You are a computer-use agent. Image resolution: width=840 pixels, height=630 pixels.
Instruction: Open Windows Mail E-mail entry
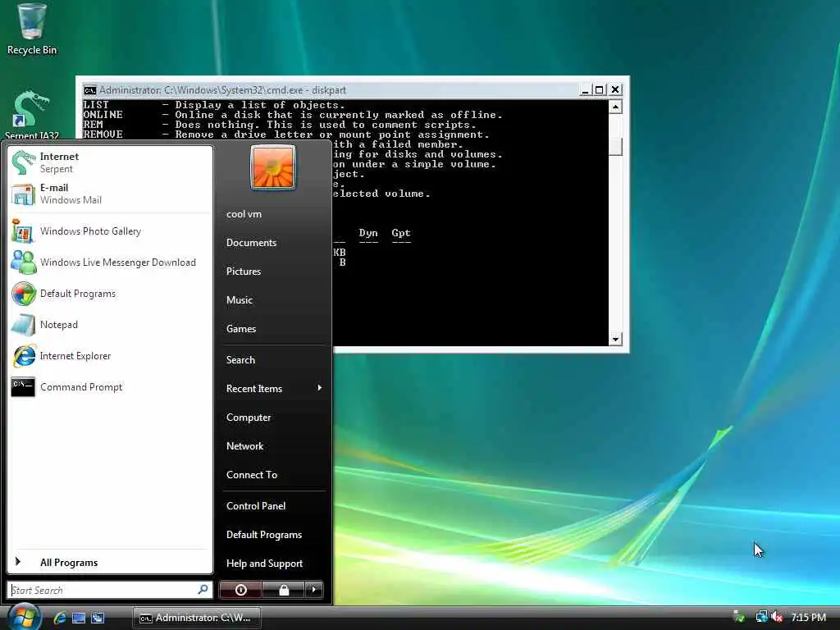[110, 194]
